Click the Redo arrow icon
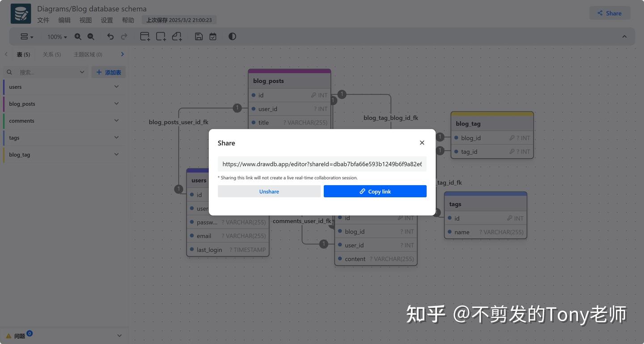 pyautogui.click(x=124, y=36)
